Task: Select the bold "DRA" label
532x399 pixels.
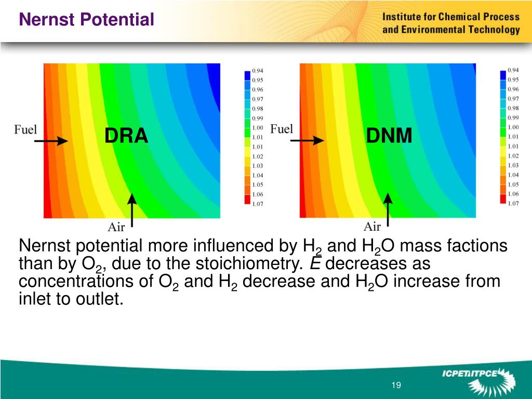Action: tap(126, 136)
